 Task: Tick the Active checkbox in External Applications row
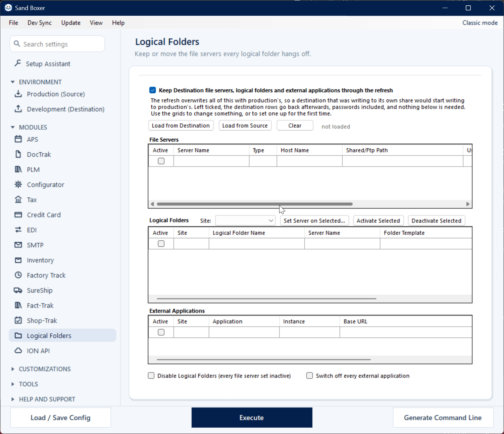[161, 332]
